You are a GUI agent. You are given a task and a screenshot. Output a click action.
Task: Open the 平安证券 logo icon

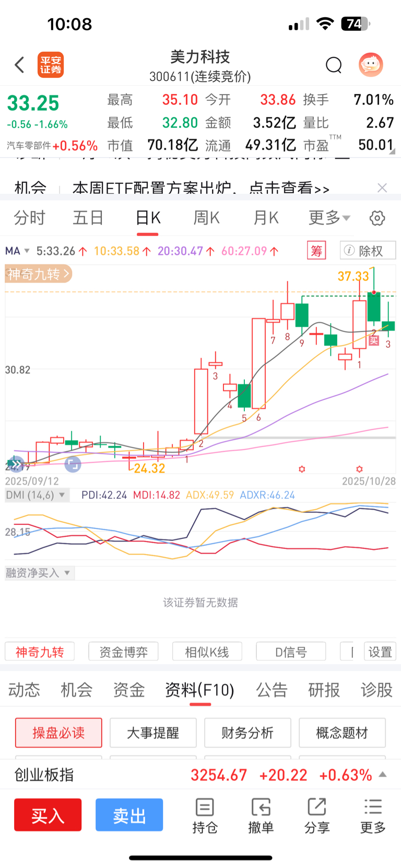pyautogui.click(x=51, y=65)
